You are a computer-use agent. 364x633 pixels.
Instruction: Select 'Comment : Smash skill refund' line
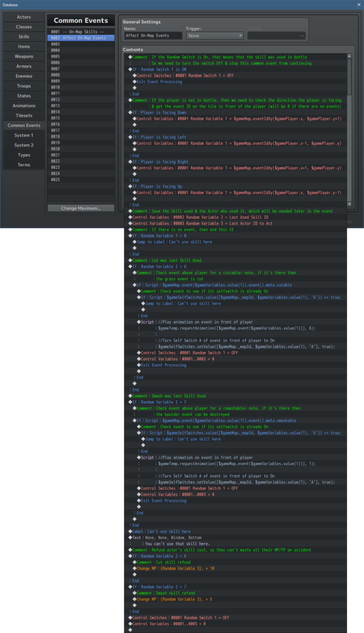click(x=235, y=593)
